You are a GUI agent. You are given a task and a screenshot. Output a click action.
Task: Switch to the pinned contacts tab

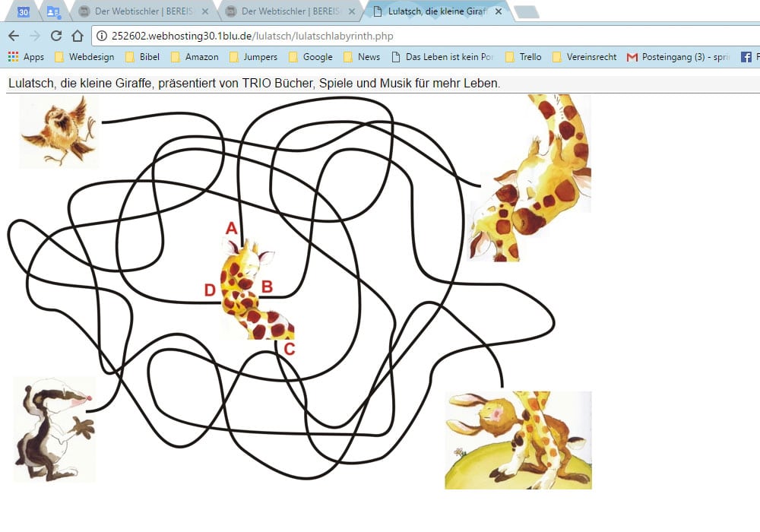tap(53, 11)
